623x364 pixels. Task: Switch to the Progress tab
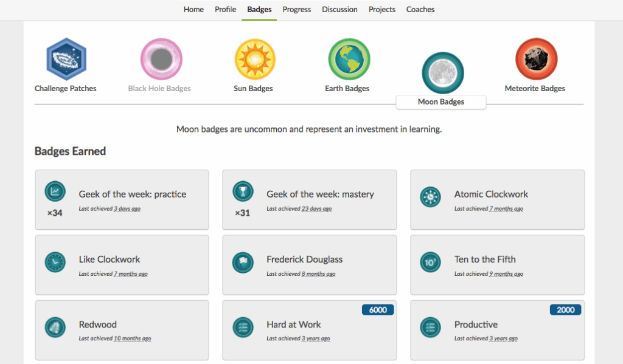pos(297,10)
